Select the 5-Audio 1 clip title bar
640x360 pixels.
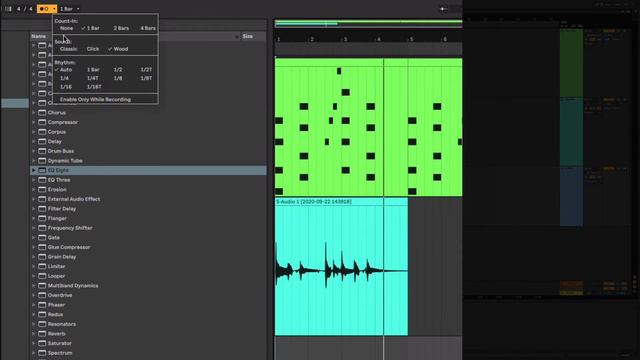tap(341, 202)
